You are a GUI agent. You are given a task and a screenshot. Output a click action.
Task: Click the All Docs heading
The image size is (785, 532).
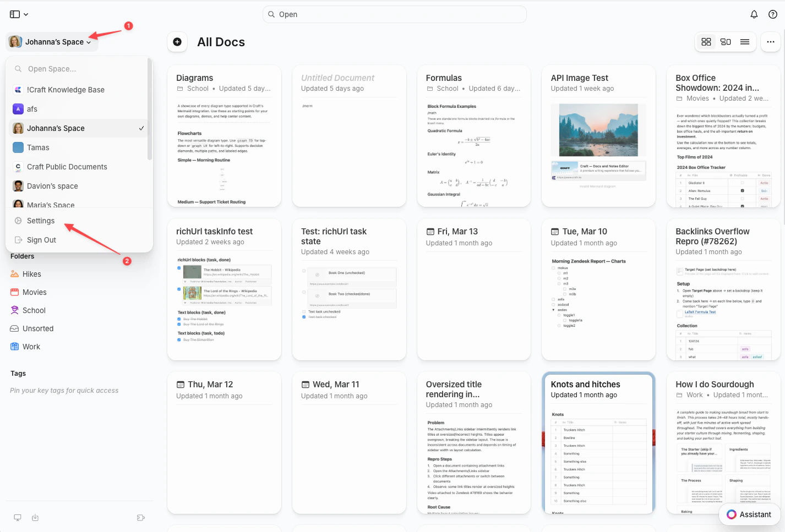click(x=221, y=42)
